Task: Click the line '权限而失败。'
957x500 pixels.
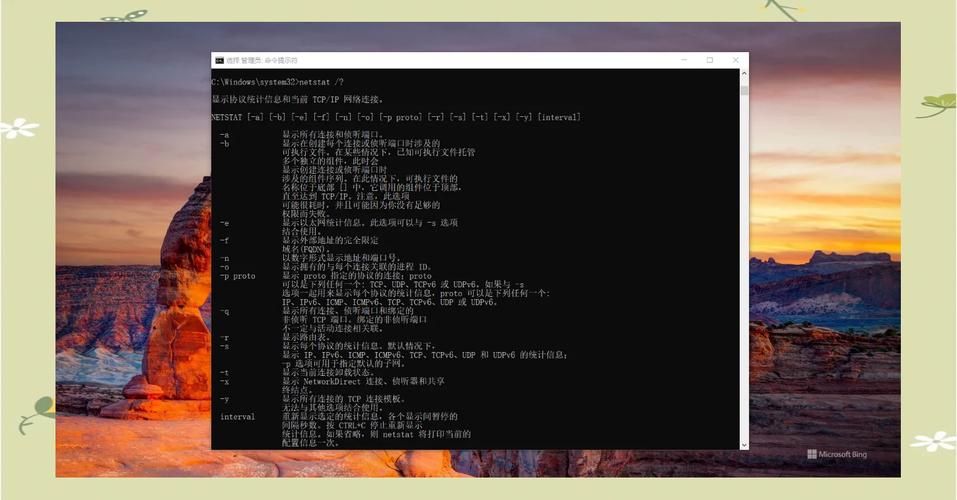Action: [x=306, y=214]
